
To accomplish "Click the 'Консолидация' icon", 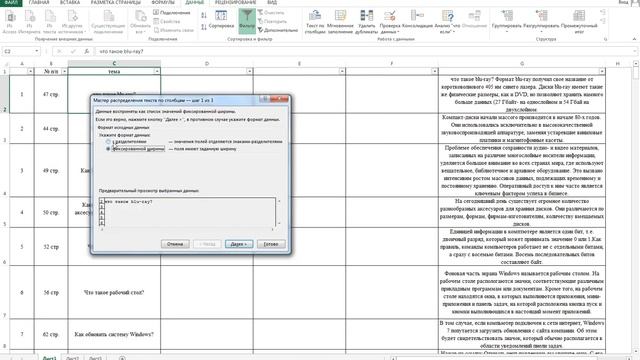I will 417,20.
